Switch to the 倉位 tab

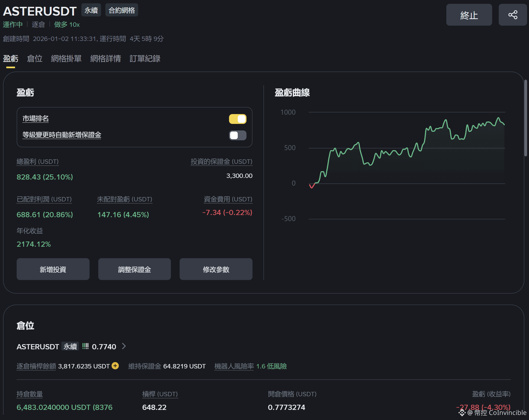[35, 59]
